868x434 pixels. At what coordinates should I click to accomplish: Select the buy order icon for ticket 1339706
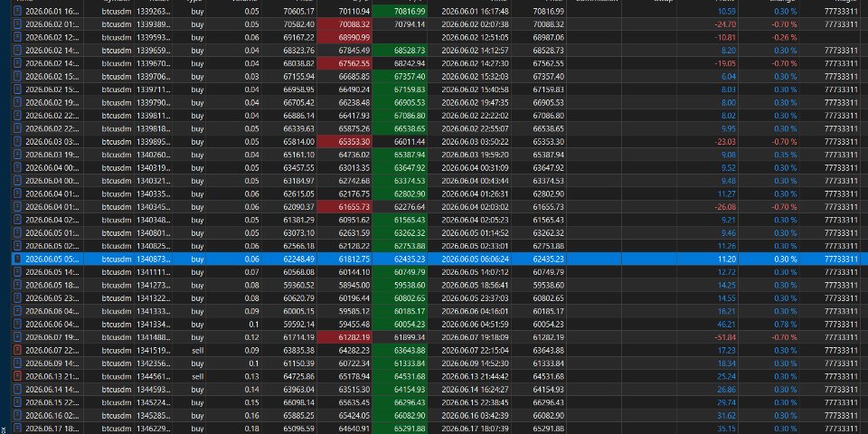17,76
